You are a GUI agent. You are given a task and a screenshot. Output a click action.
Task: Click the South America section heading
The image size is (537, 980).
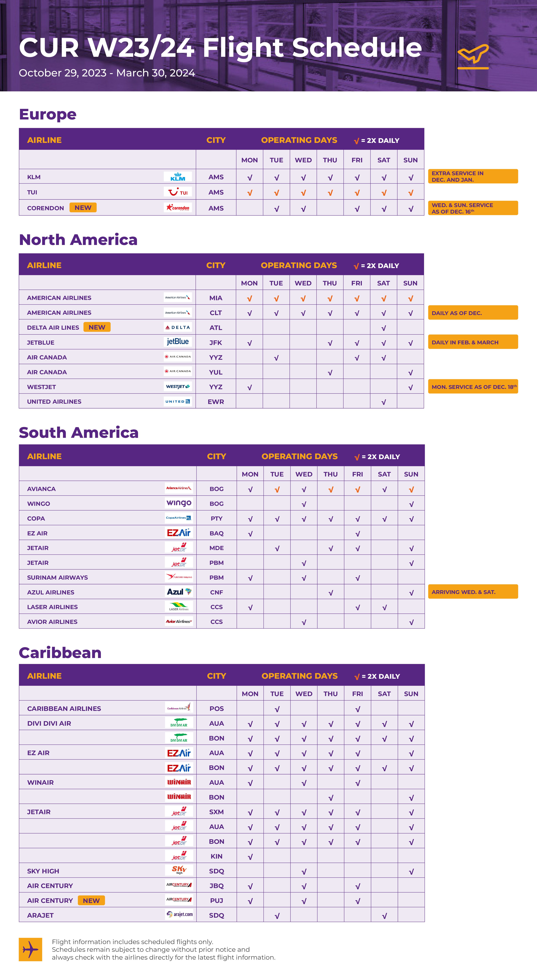pos(79,433)
